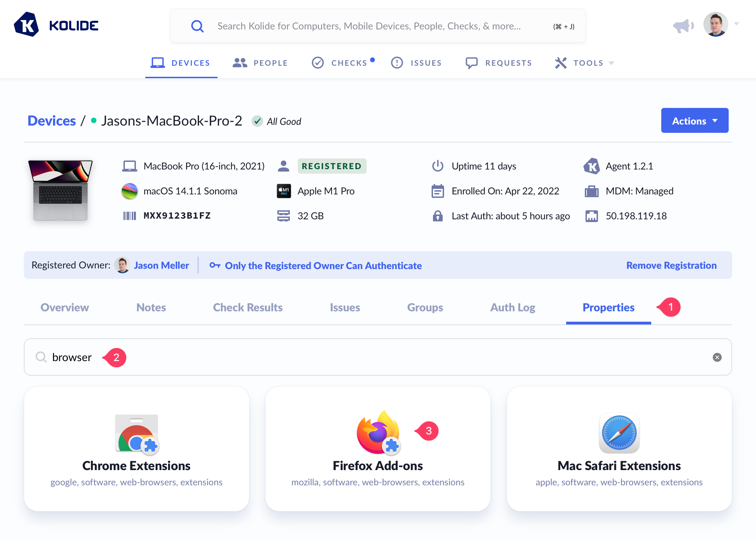Screen dimensions: 756x541
Task: Switch to the Check Results tab
Action: click(248, 308)
